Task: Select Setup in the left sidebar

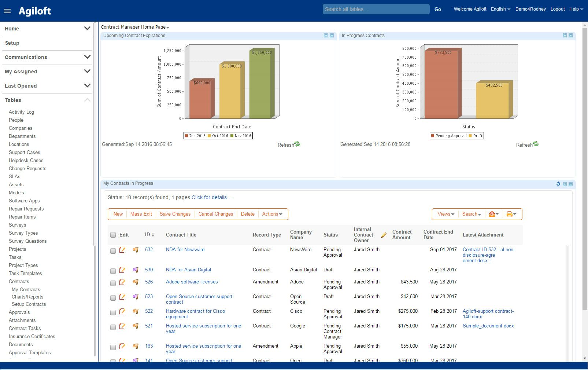Action: point(12,43)
